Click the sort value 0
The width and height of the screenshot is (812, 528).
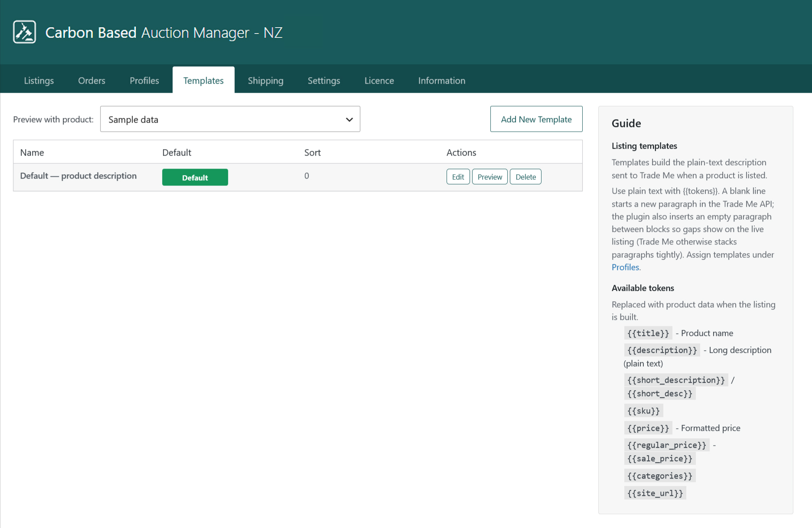point(307,176)
